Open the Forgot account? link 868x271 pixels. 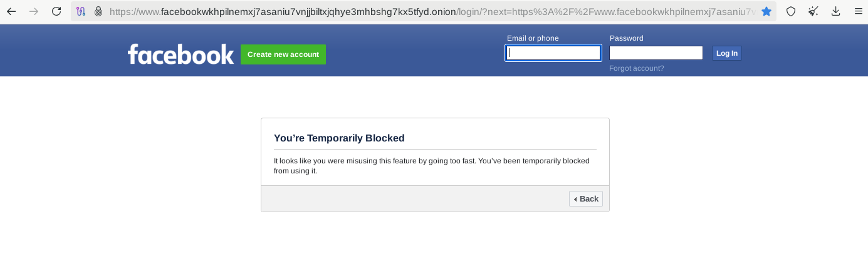tap(636, 68)
